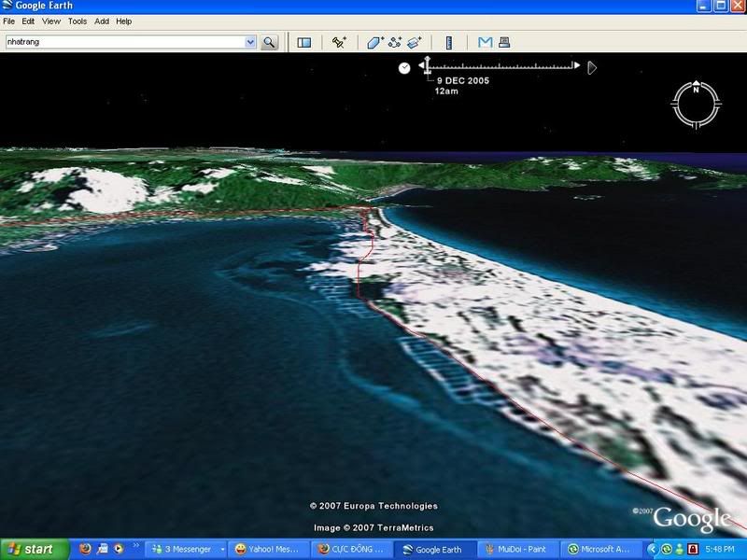Click the green circular system tray icon

tap(666, 550)
